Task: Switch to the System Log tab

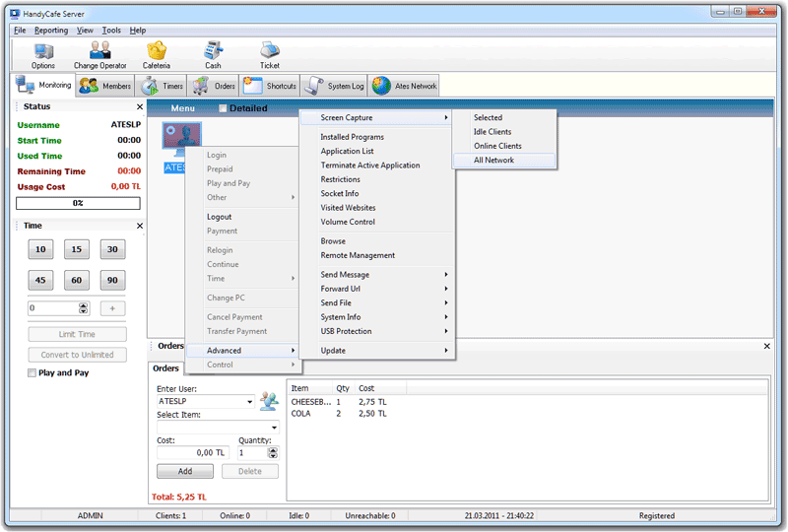Action: 335,86
